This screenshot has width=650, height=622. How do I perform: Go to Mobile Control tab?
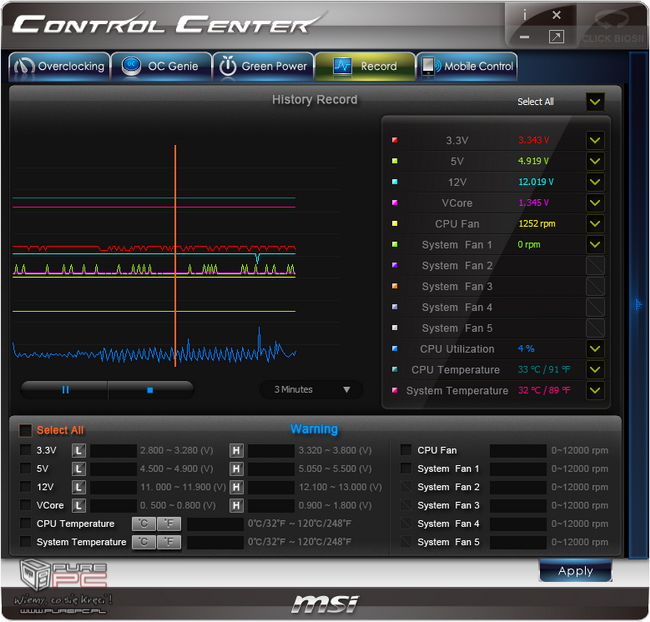tap(467, 66)
